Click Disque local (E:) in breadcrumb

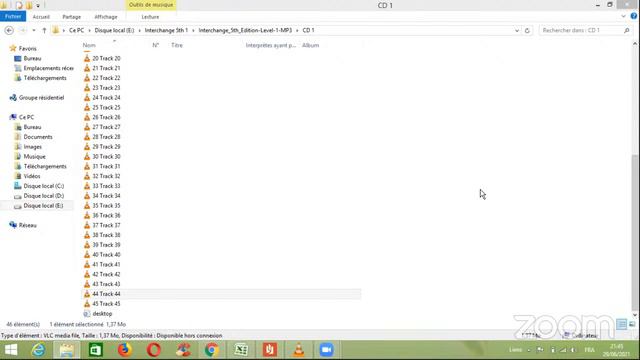pos(114,30)
